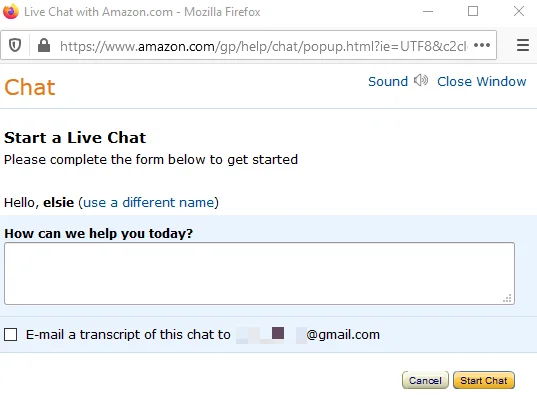Maximize the Firefox chat window
This screenshot has width=537, height=412.
(473, 11)
